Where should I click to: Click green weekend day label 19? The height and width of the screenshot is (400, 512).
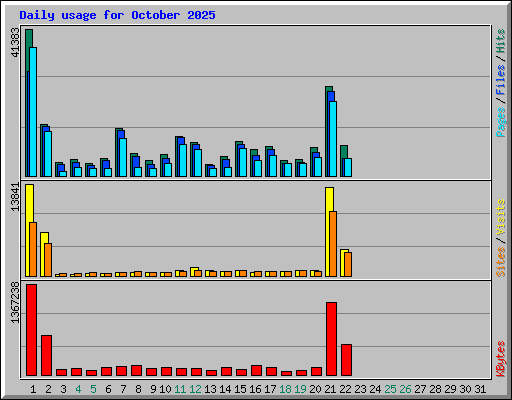coord(300,389)
